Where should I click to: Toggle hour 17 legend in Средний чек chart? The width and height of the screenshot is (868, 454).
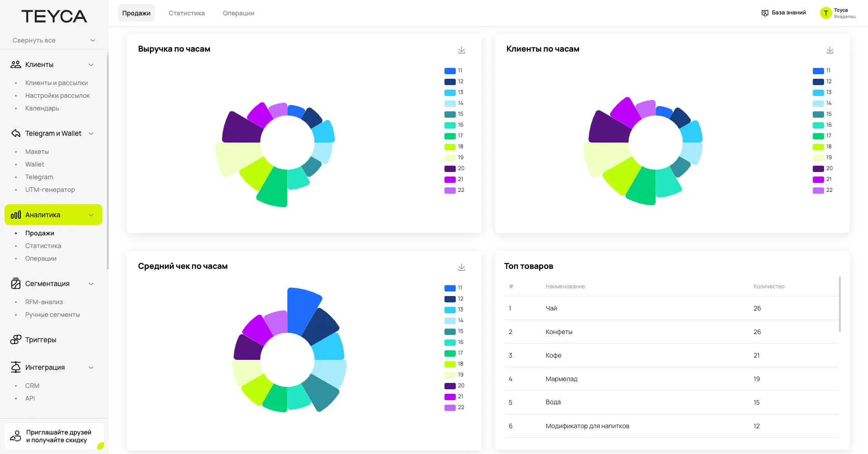point(453,354)
